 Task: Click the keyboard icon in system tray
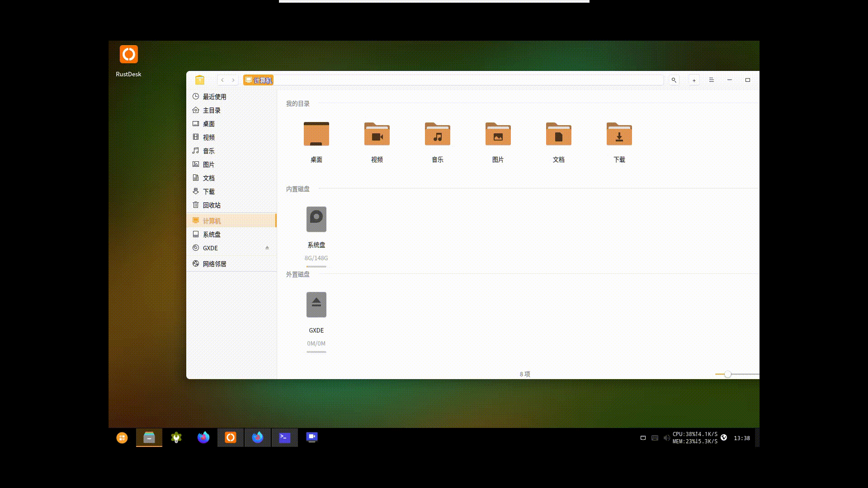[655, 438]
